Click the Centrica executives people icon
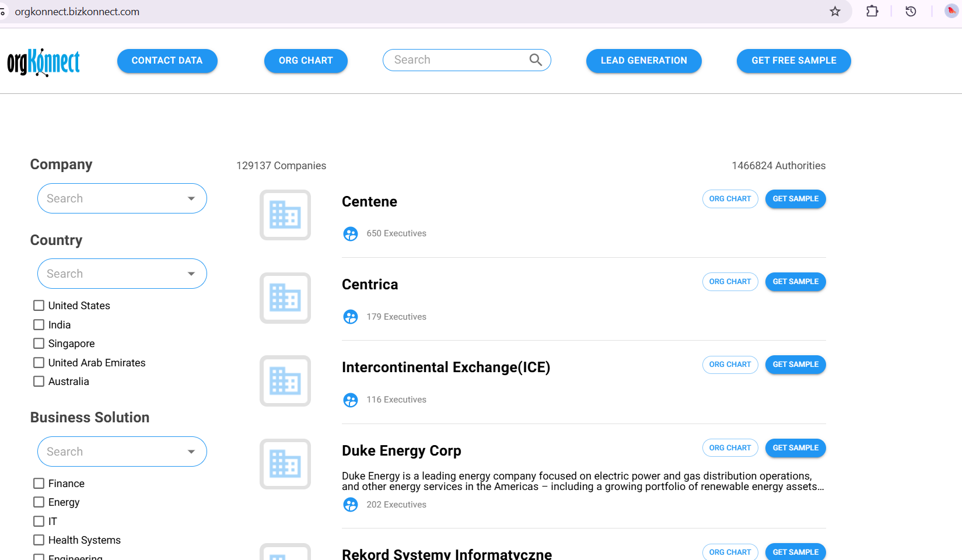The height and width of the screenshot is (560, 962). tap(351, 317)
